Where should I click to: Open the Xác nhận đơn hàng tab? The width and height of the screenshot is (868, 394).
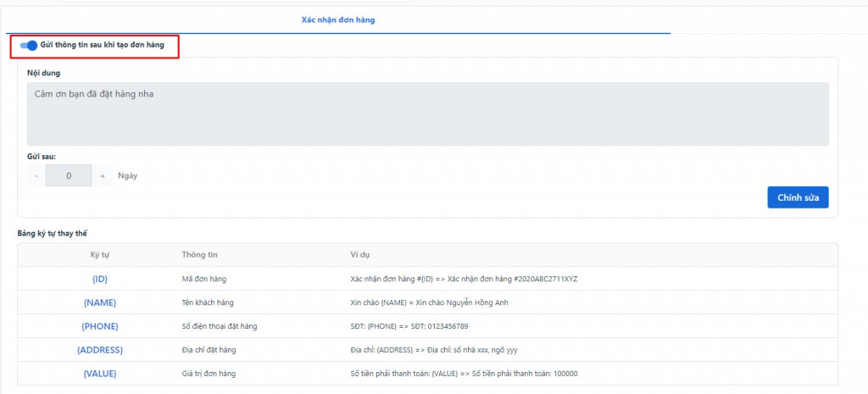(337, 19)
